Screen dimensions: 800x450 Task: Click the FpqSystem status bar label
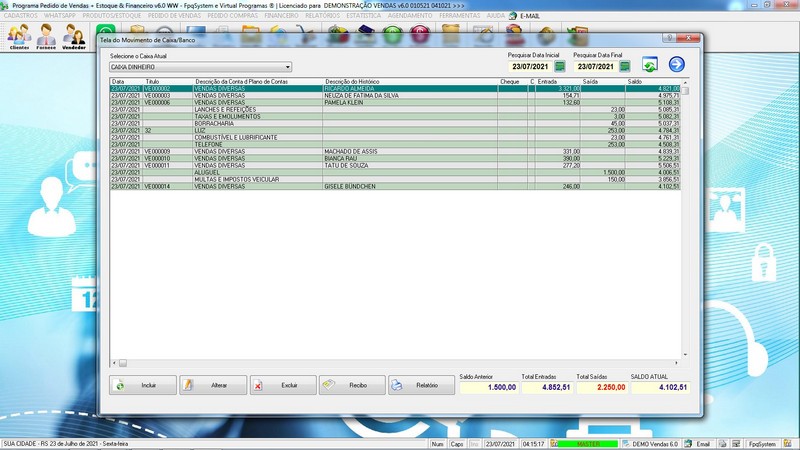coord(762,444)
